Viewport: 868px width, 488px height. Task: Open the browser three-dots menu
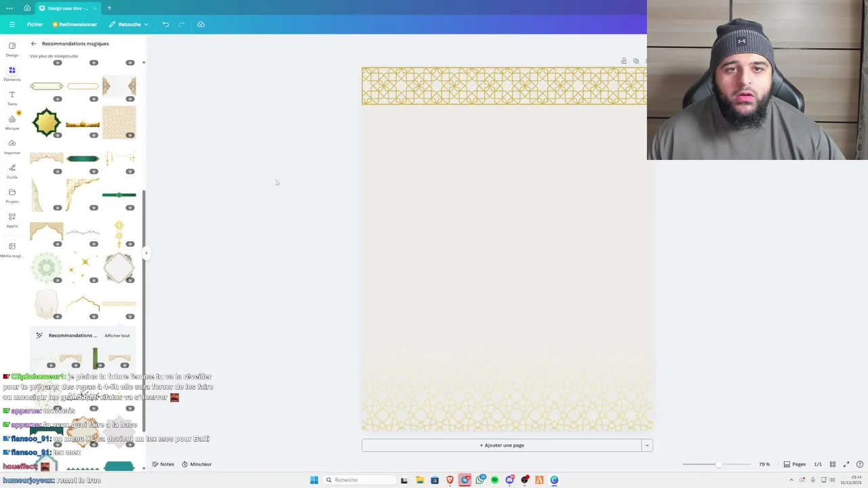(9, 8)
